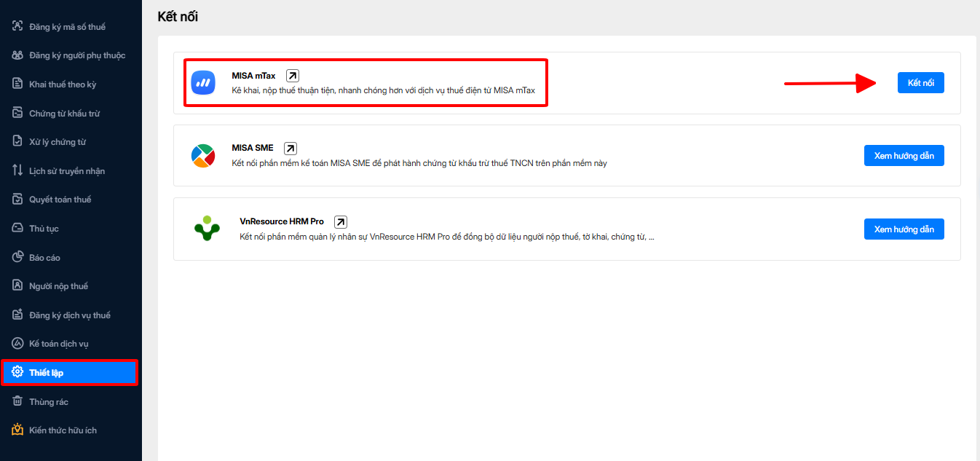Click the Đăng ký người phụ thuộc icon
The height and width of the screenshot is (461, 980).
17,55
